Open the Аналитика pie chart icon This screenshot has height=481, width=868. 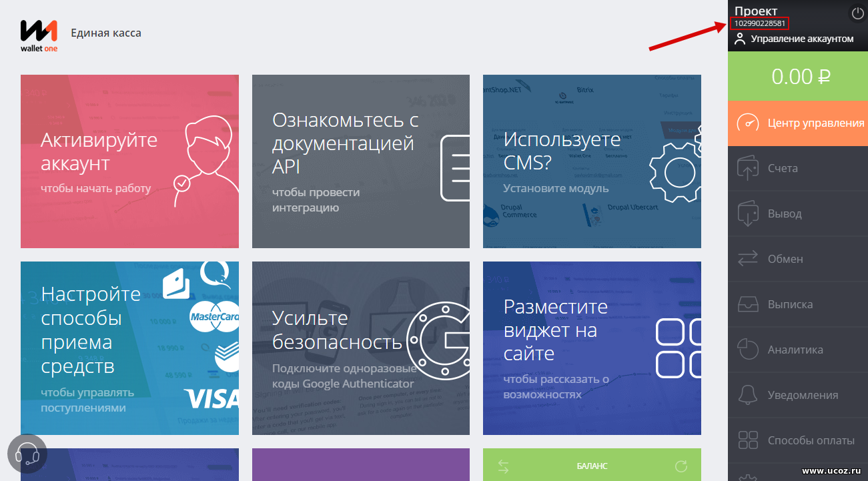[x=747, y=349]
